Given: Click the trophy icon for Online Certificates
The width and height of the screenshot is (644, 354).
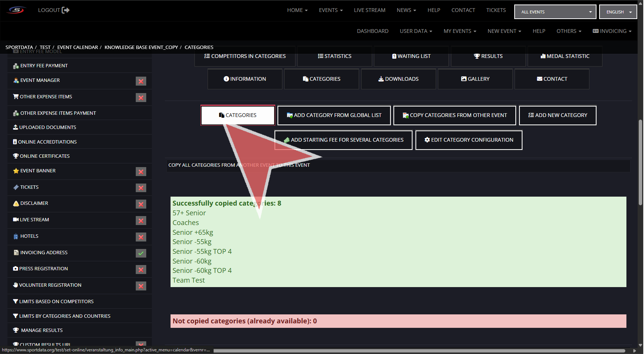Looking at the screenshot, I should point(16,156).
